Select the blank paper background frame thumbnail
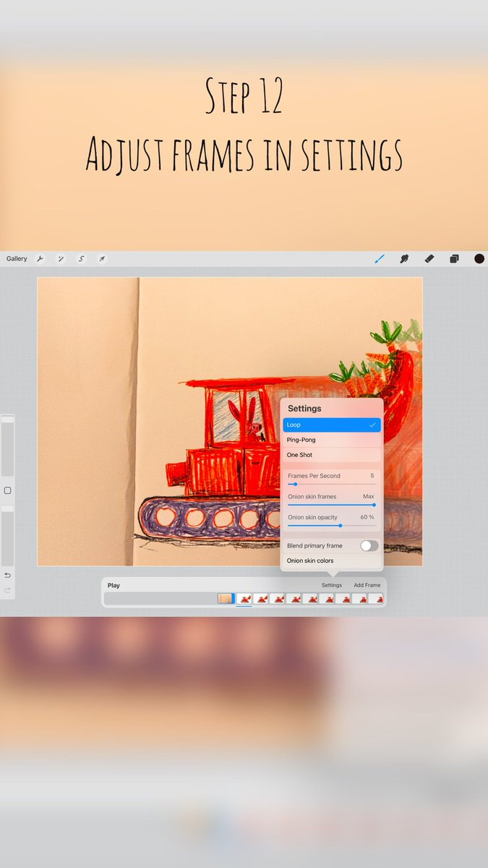 [x=226, y=599]
